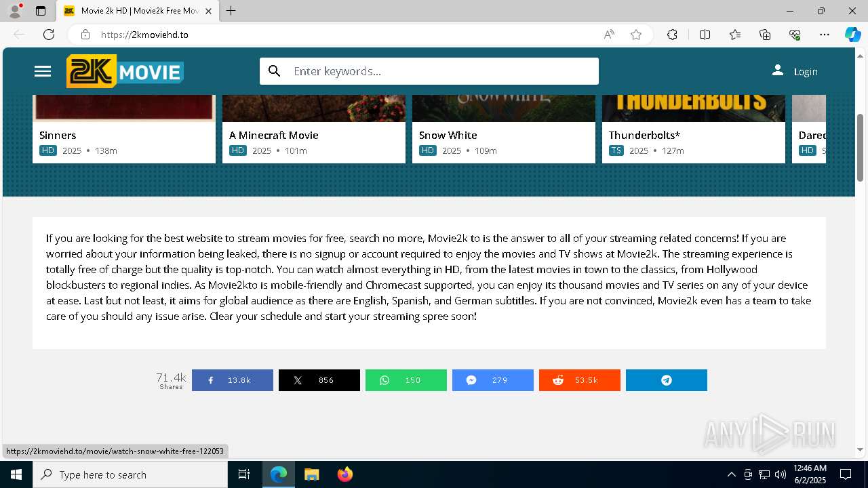
Task: Click the user profile icon beside Login
Action: point(778,70)
